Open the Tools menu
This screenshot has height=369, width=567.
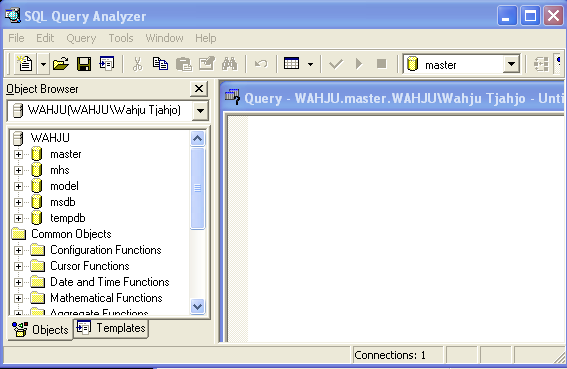[121, 38]
